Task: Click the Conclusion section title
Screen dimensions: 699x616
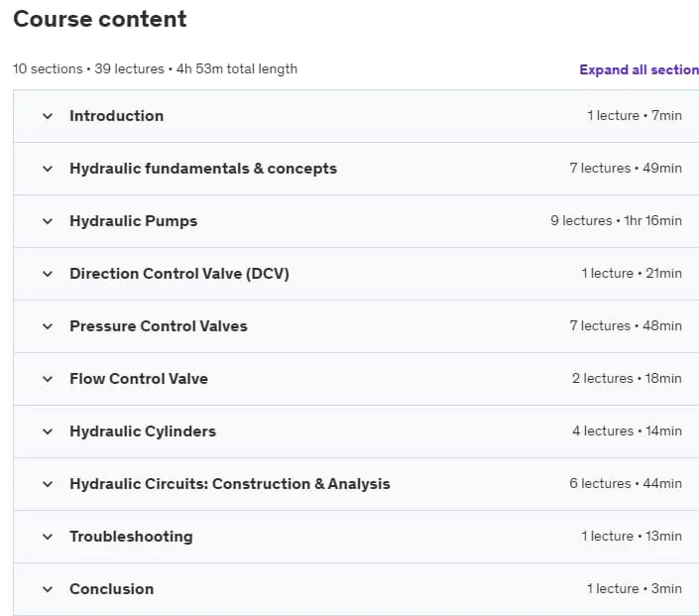Action: click(x=111, y=589)
